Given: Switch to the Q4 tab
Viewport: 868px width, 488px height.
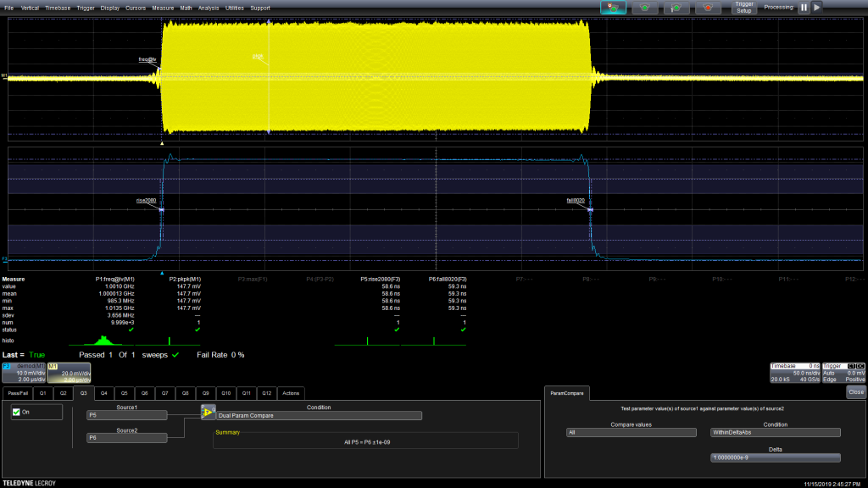Looking at the screenshot, I should click(x=103, y=393).
